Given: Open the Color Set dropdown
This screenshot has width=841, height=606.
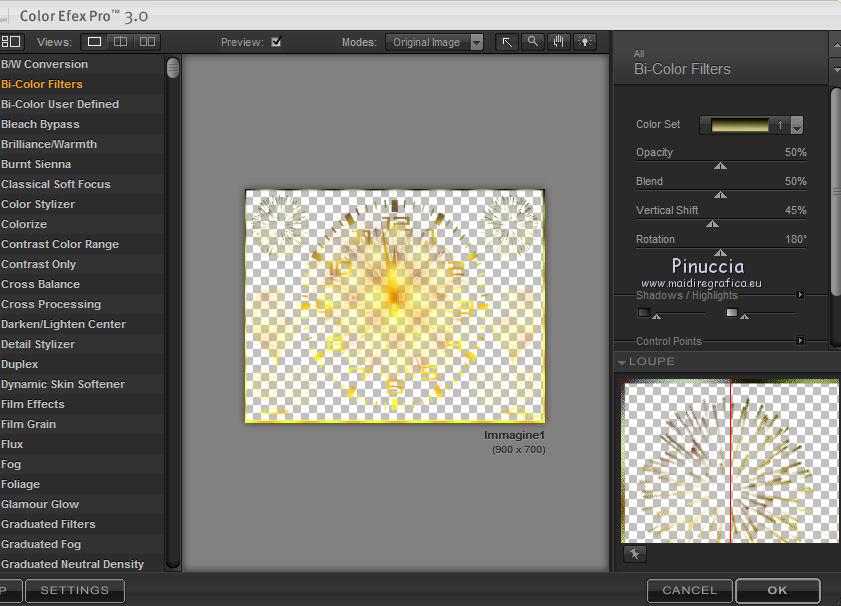Looking at the screenshot, I should (x=797, y=126).
